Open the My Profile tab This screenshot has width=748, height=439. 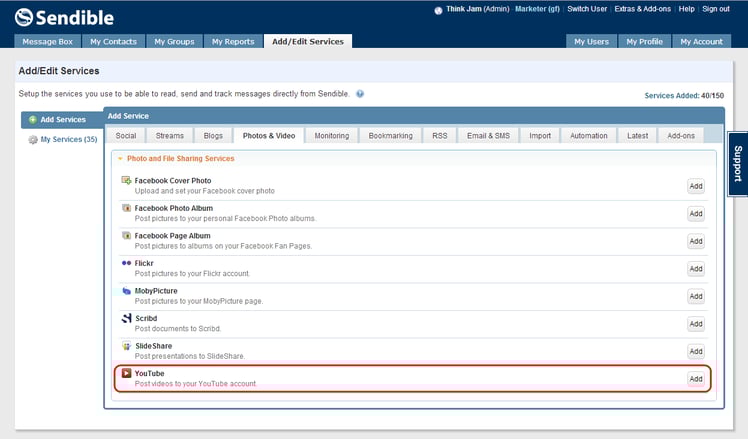tap(644, 42)
